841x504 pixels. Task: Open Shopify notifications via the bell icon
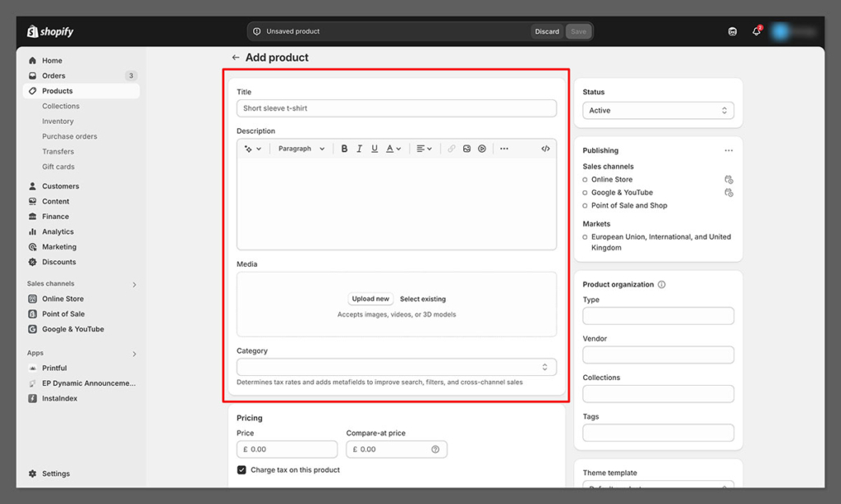pyautogui.click(x=756, y=30)
